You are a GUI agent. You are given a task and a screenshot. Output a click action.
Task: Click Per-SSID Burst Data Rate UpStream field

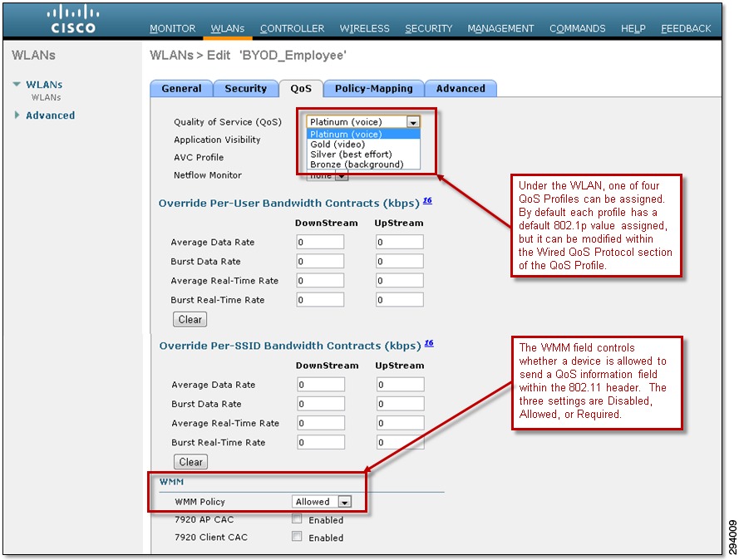click(401, 404)
